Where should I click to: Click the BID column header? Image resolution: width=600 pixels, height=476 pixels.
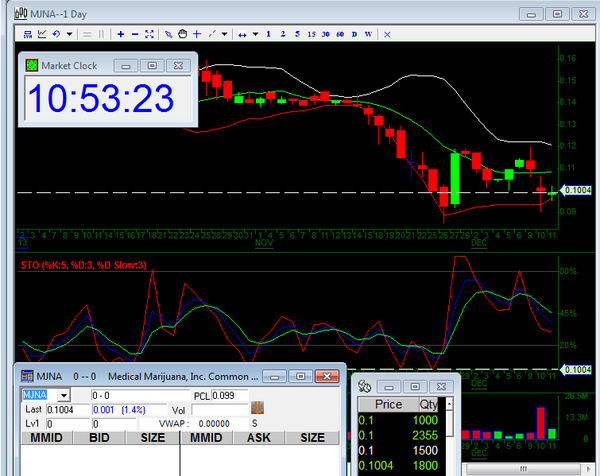pyautogui.click(x=100, y=437)
